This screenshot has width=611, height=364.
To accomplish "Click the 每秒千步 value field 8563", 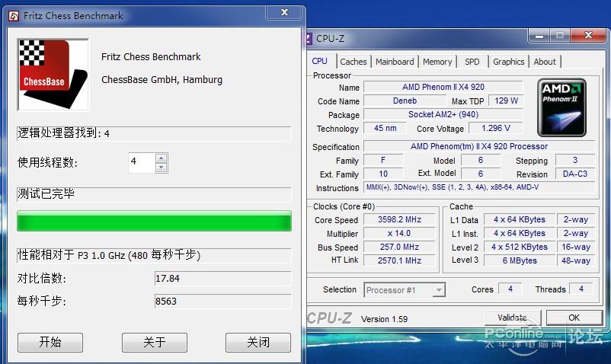I will [x=222, y=302].
